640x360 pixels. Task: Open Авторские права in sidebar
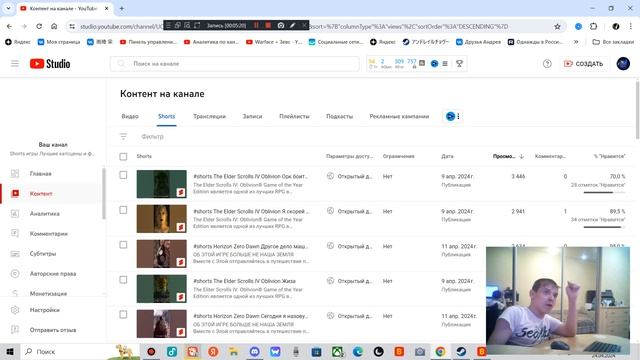coord(52,274)
